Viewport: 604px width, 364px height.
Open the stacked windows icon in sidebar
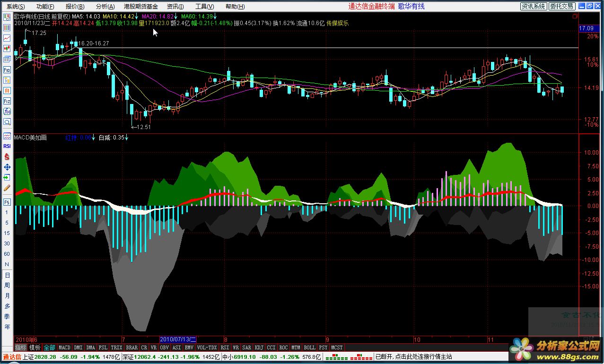pyautogui.click(x=7, y=59)
